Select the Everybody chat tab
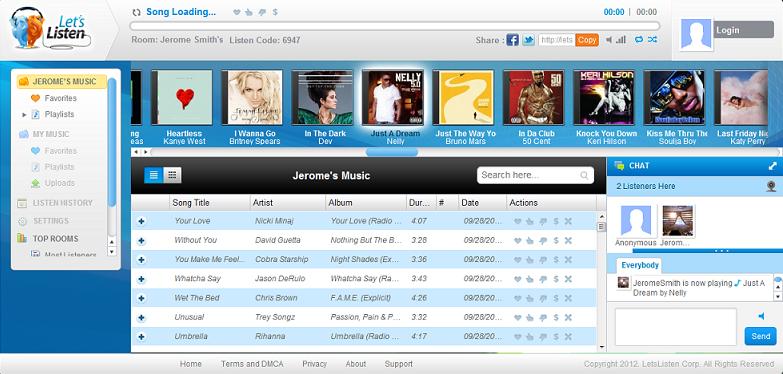Screen dimensions: 783x374 pos(640,265)
